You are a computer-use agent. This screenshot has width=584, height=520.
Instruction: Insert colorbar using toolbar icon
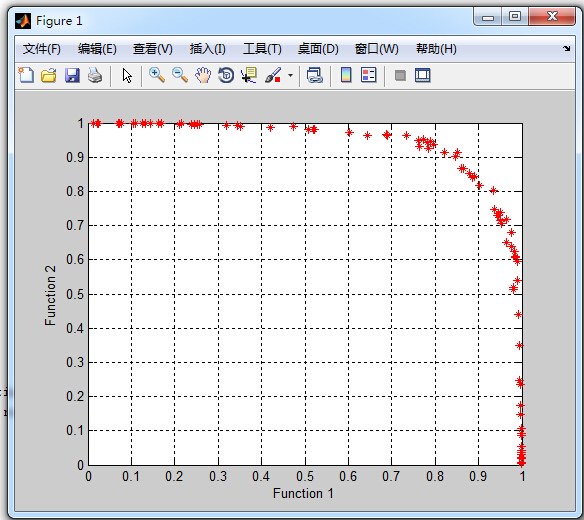pos(346,75)
